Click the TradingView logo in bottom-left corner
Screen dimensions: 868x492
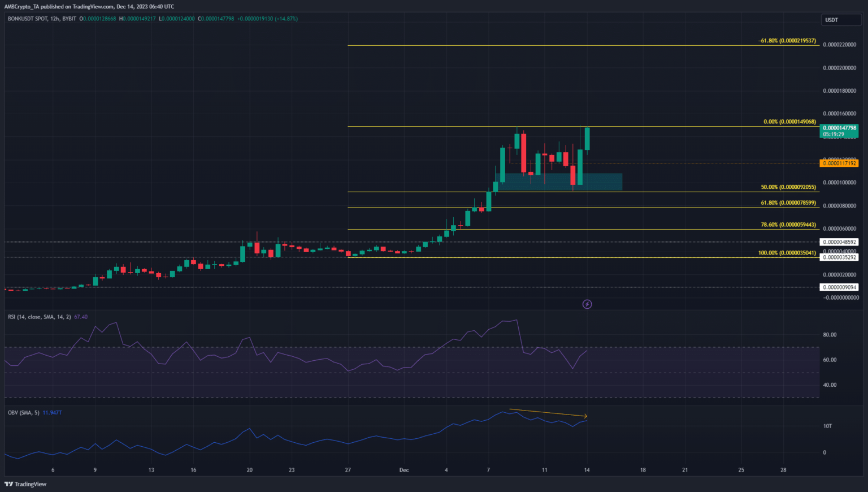pyautogui.click(x=25, y=484)
